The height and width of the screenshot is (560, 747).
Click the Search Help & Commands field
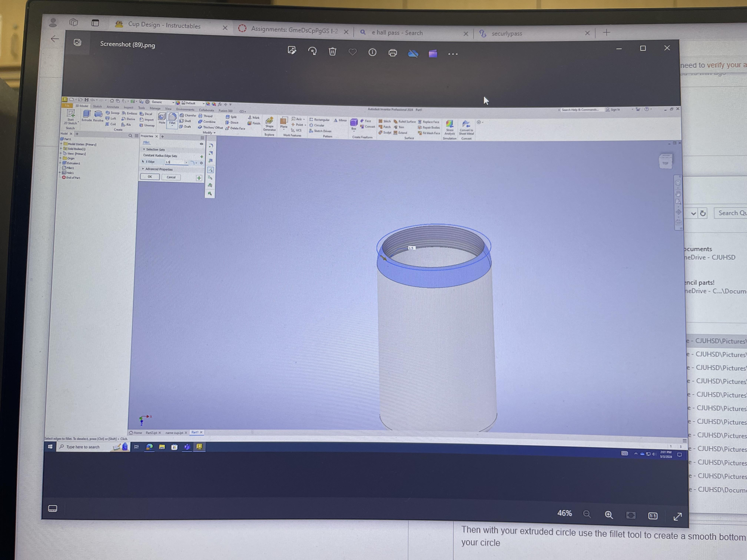(580, 110)
